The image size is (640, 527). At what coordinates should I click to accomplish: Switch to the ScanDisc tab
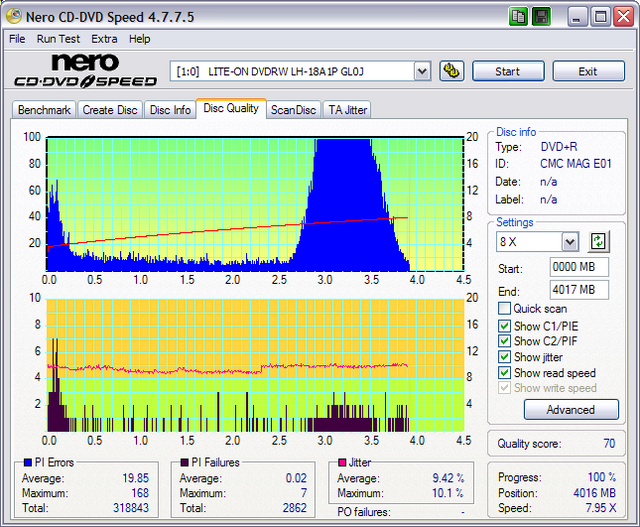(293, 110)
